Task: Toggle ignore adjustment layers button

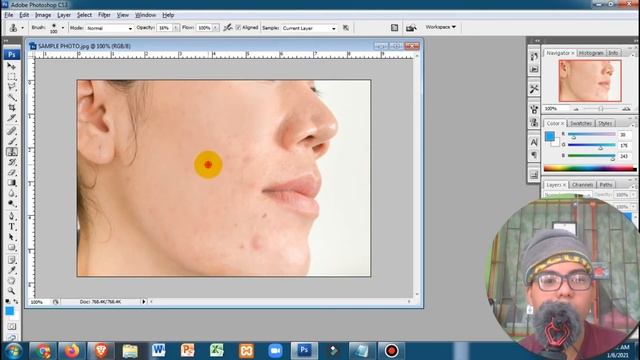Action: 346,28
